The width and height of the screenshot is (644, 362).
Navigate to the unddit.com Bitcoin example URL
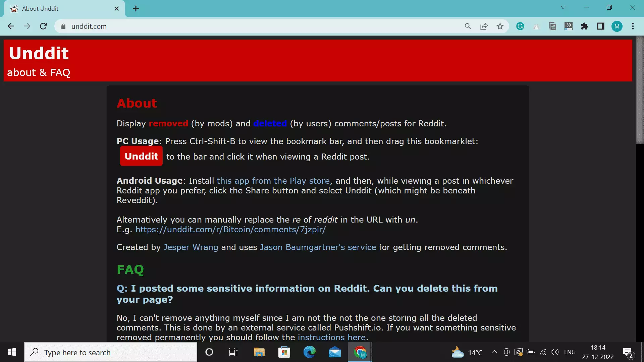coord(230,229)
